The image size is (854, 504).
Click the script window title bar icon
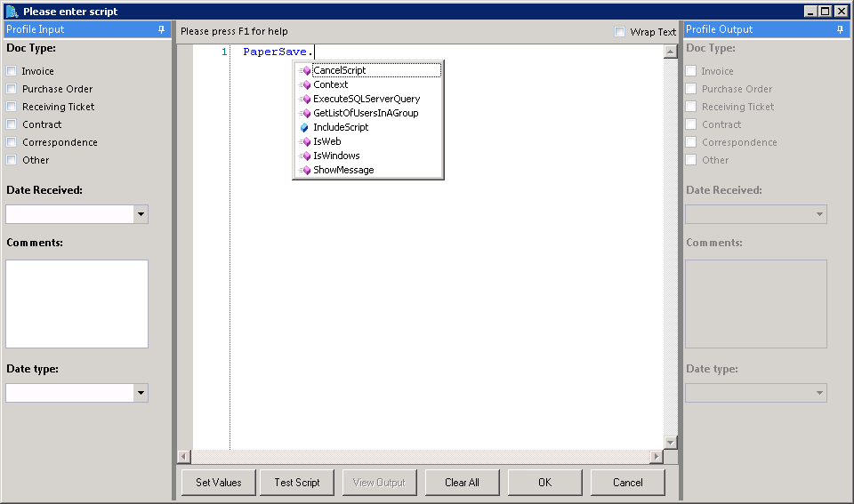point(12,11)
